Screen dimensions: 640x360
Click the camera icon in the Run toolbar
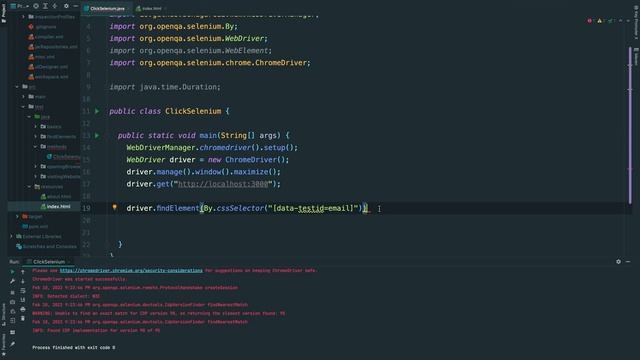[13, 302]
